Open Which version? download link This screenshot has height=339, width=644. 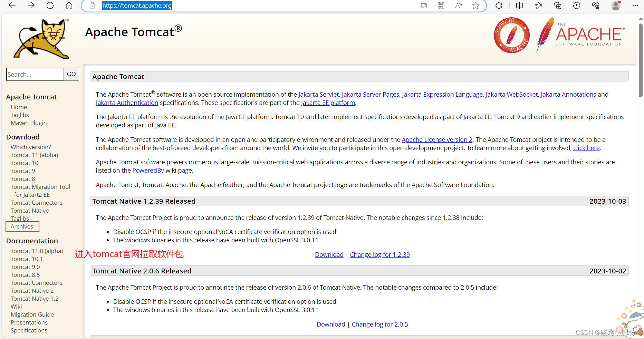tap(31, 147)
